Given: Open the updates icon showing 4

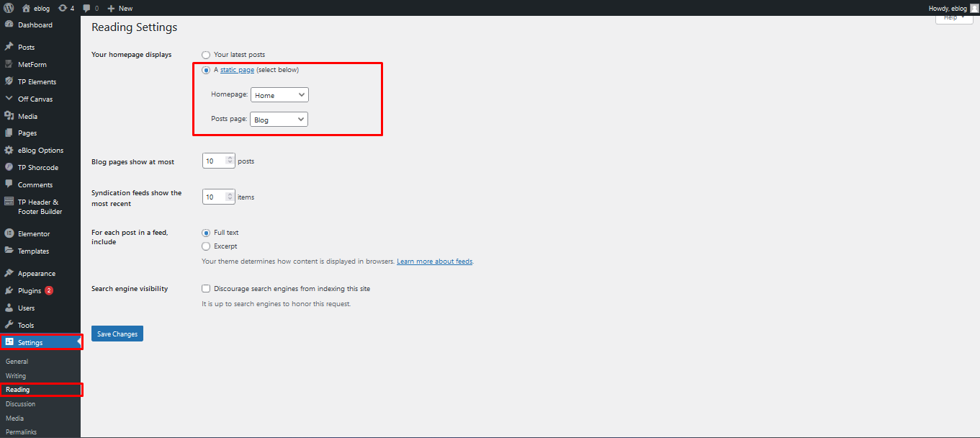Looking at the screenshot, I should 63,8.
